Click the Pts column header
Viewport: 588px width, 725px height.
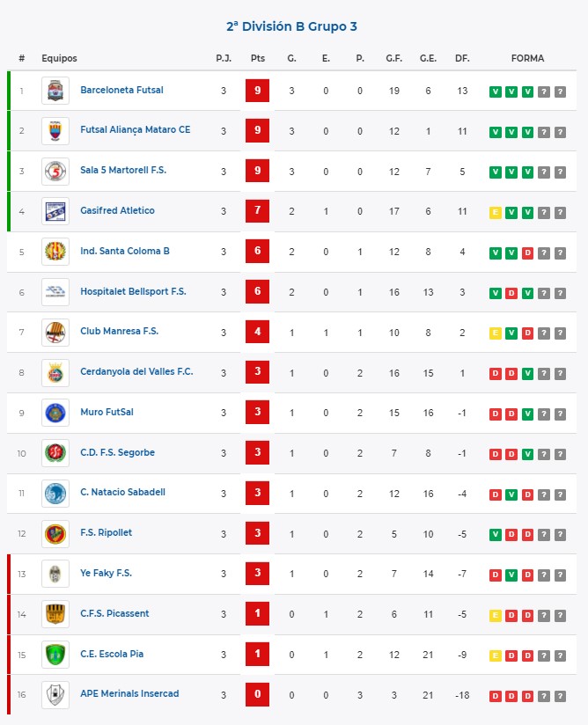[x=258, y=58]
